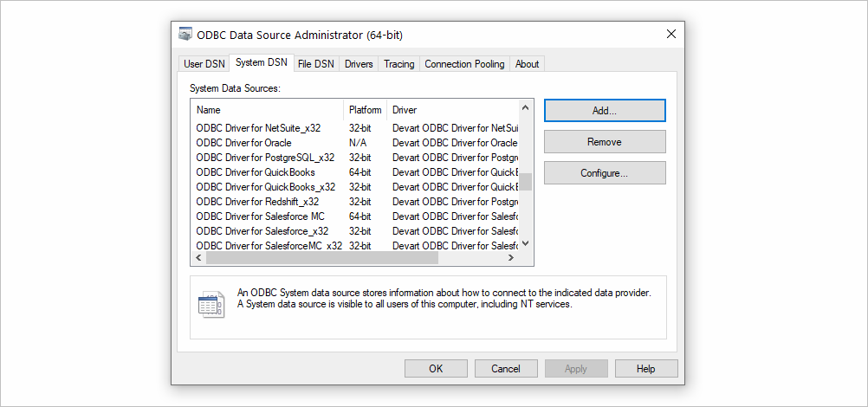Click the vertical scrollbar thumb
868x407 pixels.
click(525, 182)
